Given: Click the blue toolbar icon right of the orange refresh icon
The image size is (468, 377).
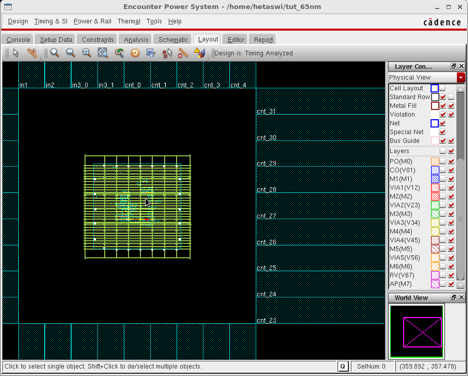Looking at the screenshot, I should pos(151,53).
